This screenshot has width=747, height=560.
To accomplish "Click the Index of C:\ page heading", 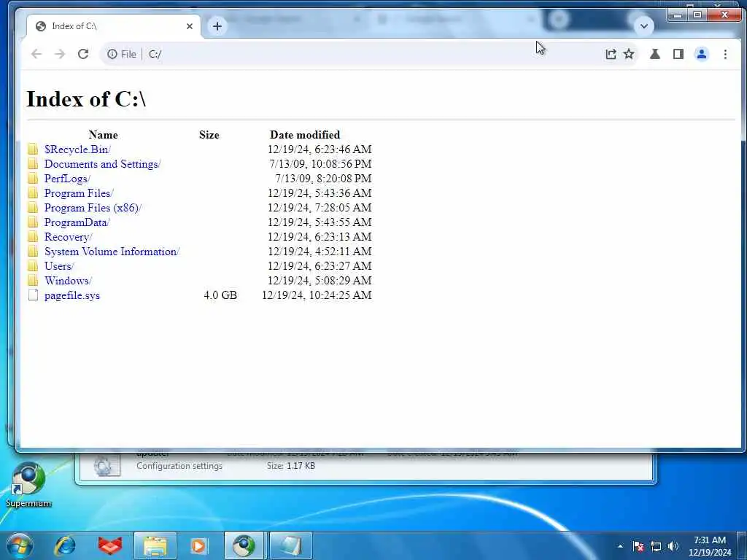I will [86, 99].
